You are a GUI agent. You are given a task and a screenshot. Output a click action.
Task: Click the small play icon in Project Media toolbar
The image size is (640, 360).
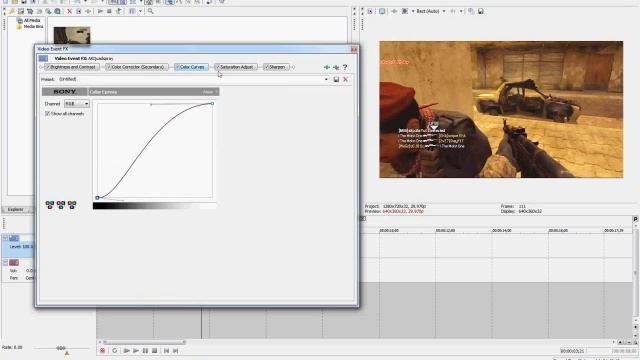coord(100,11)
